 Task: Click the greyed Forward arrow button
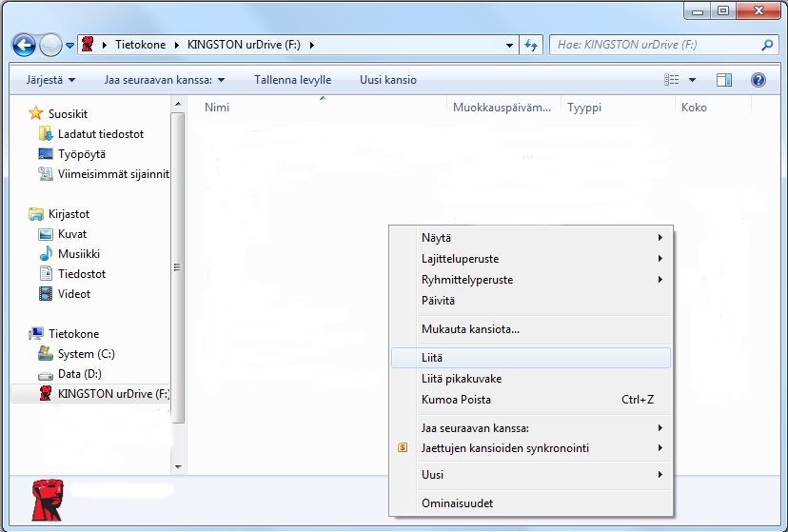(50, 46)
